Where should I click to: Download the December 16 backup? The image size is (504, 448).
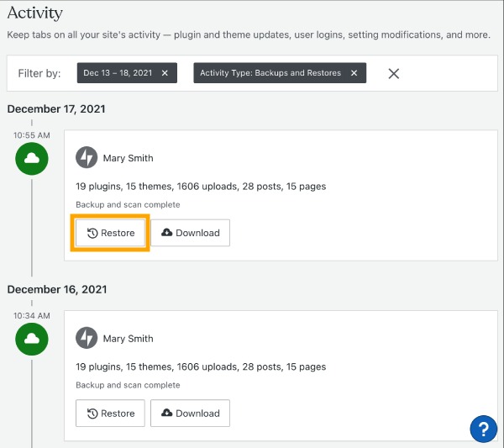click(x=191, y=414)
